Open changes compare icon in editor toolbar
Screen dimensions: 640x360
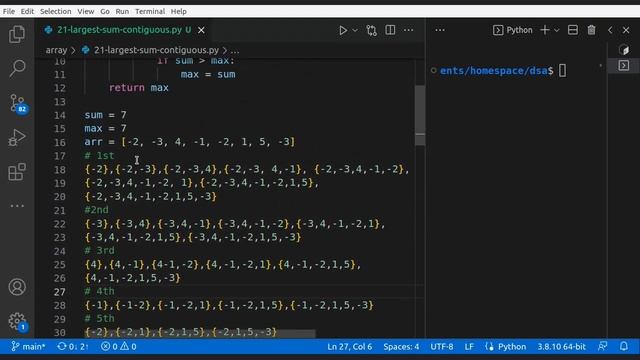(371, 30)
